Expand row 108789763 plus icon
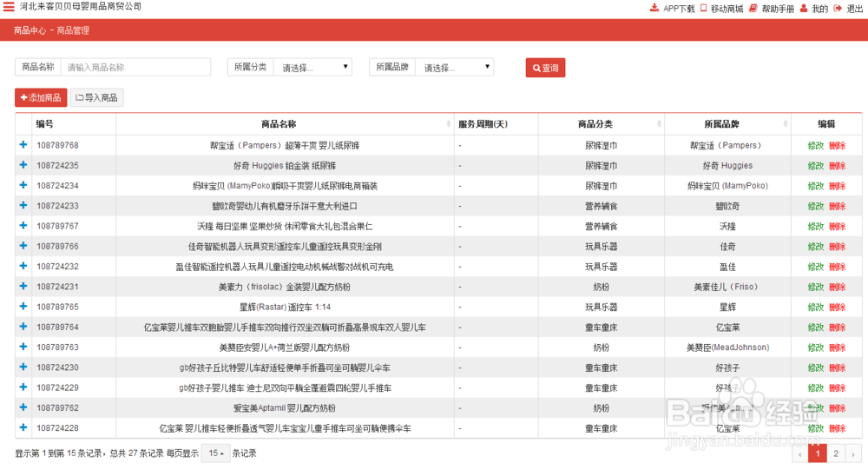868x470 pixels. [23, 347]
